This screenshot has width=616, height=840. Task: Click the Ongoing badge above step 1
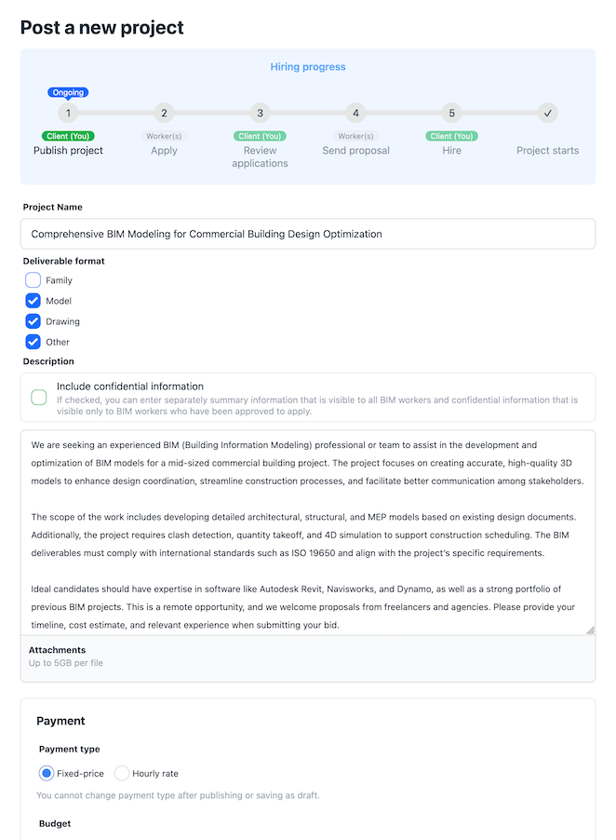coord(68,93)
